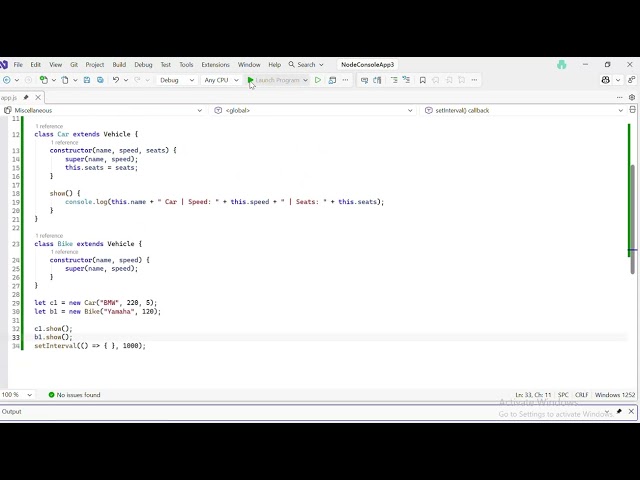Click the vertical scrollbar thumb in the editor
The height and width of the screenshot is (480, 640).
632,219
